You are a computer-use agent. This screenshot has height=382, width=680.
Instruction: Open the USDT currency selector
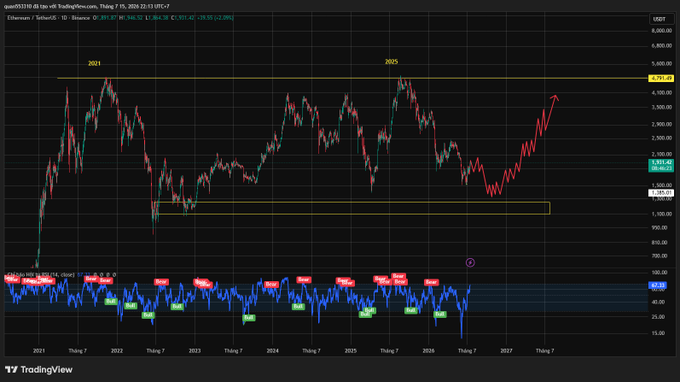(660, 19)
